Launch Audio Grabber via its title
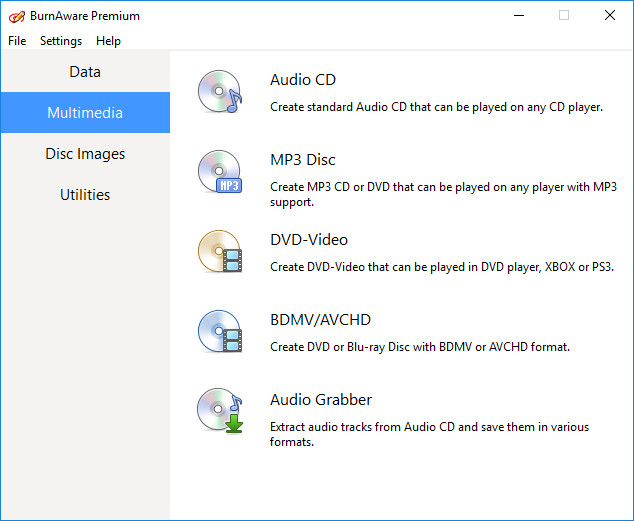This screenshot has width=634, height=521. coord(321,400)
